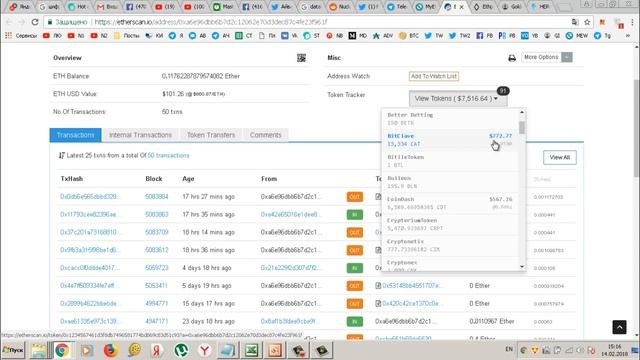The height and width of the screenshot is (360, 640).
Task: Select the Better Betting token entry
Action: [450, 119]
